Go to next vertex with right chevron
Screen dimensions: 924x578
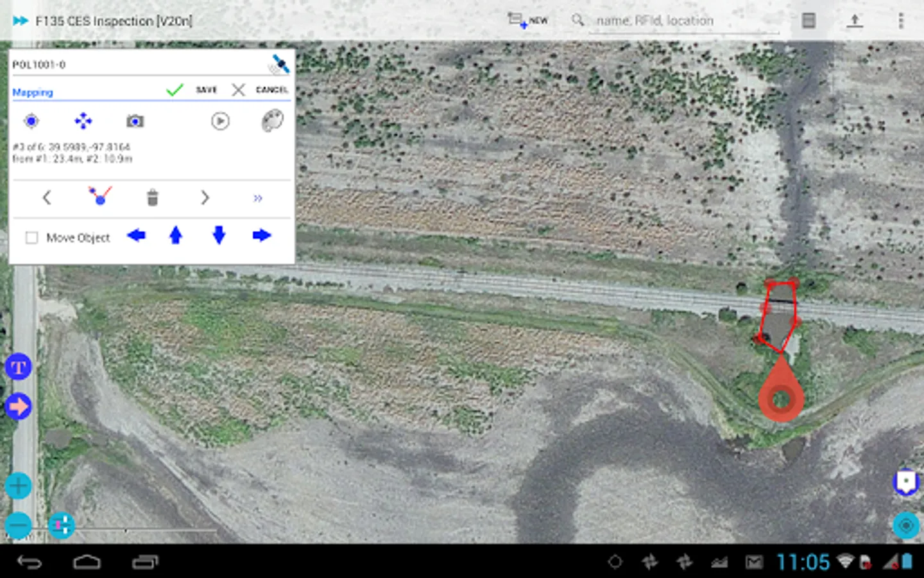click(205, 198)
